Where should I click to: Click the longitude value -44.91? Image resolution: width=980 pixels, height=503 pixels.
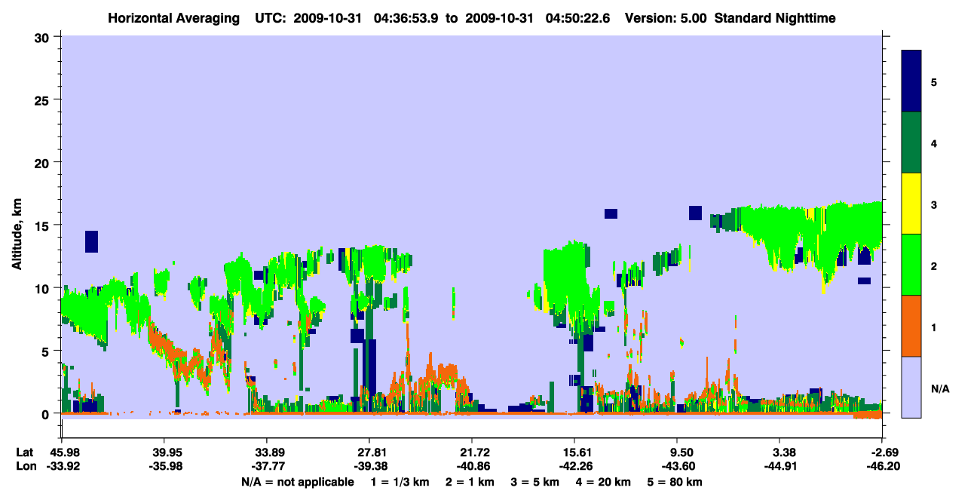[x=779, y=466]
